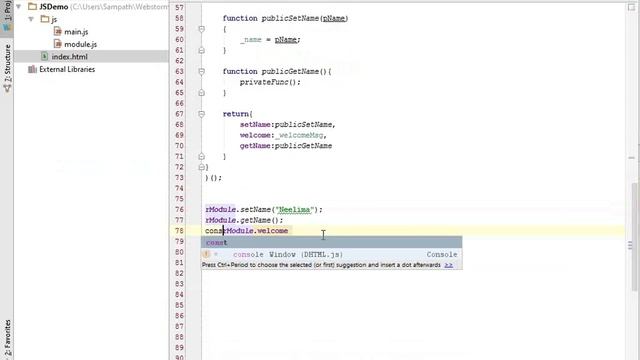
Task: Open main.js file
Action: tap(76, 32)
